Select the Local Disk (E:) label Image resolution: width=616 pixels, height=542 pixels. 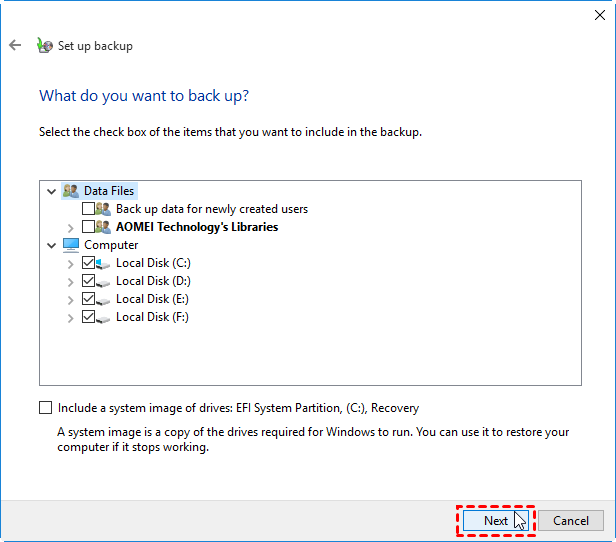point(152,299)
